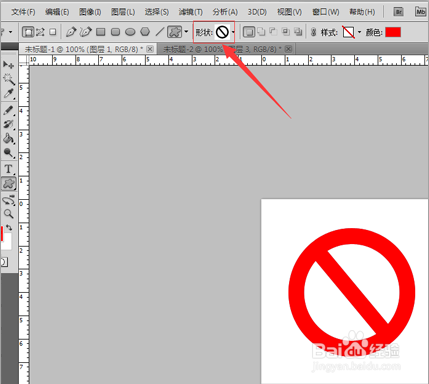Pick the Custom Shape tool in options bar
429x384 pixels.
click(174, 32)
